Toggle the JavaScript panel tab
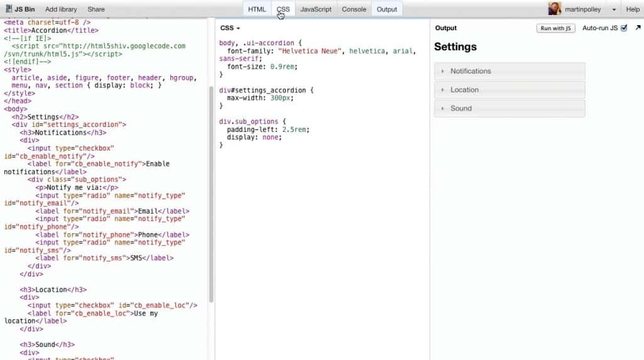Screen dimensions: 644x360 316,9
